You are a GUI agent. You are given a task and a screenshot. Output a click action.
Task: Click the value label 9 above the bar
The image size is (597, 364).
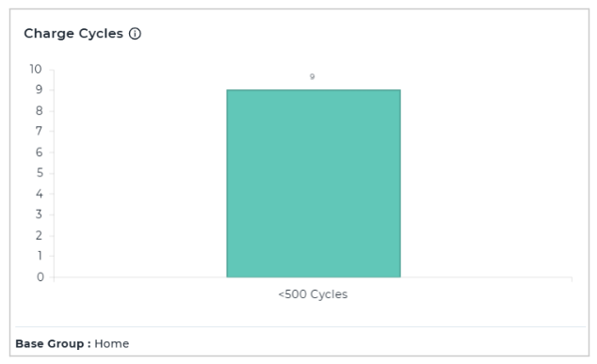click(x=313, y=76)
